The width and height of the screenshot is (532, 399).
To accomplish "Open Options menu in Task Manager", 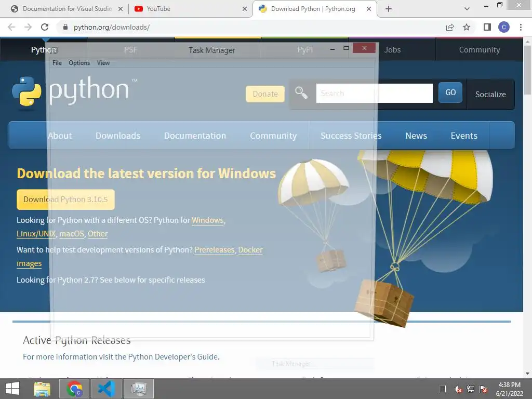I will coord(79,63).
